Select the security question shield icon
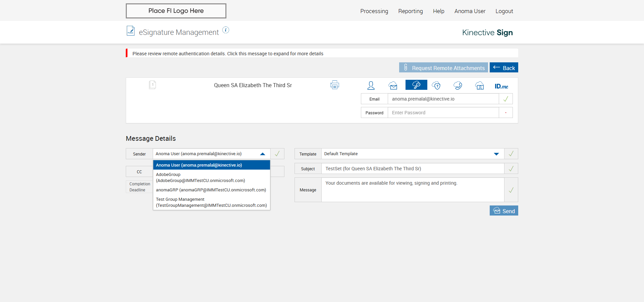 [436, 85]
